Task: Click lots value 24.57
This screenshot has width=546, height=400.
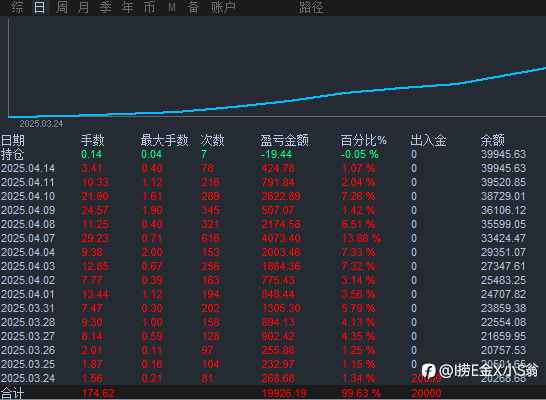Action: (x=95, y=210)
